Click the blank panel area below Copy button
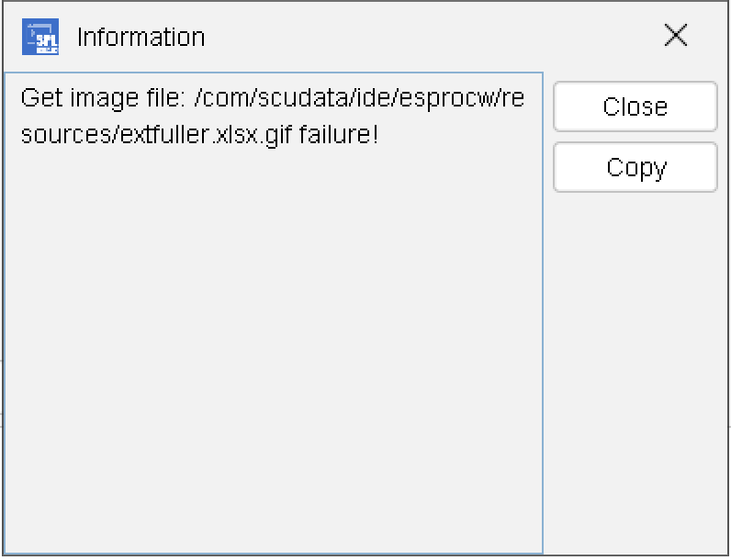This screenshot has width=731, height=560. [635, 367]
